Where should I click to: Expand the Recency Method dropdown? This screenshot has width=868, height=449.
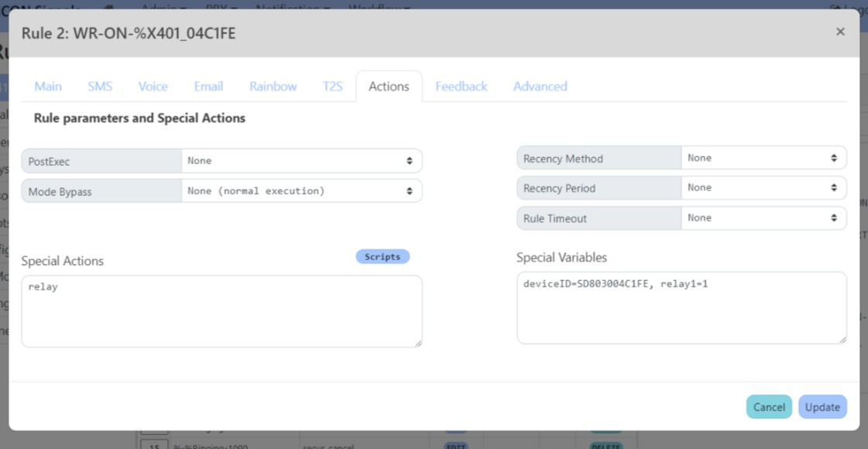tap(763, 158)
